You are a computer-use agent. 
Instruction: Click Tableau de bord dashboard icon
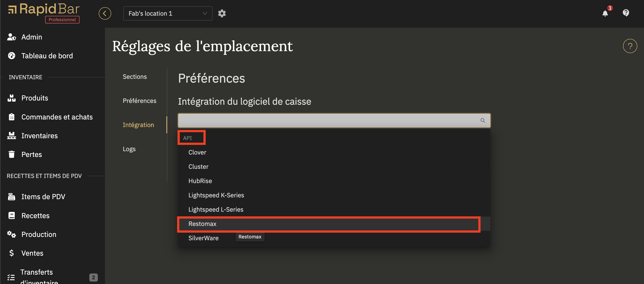click(12, 56)
